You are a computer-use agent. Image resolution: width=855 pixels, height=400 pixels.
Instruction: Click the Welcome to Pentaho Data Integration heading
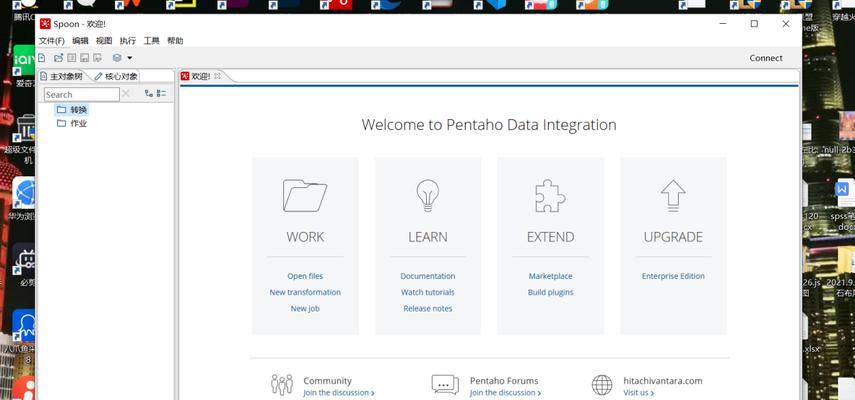[489, 125]
